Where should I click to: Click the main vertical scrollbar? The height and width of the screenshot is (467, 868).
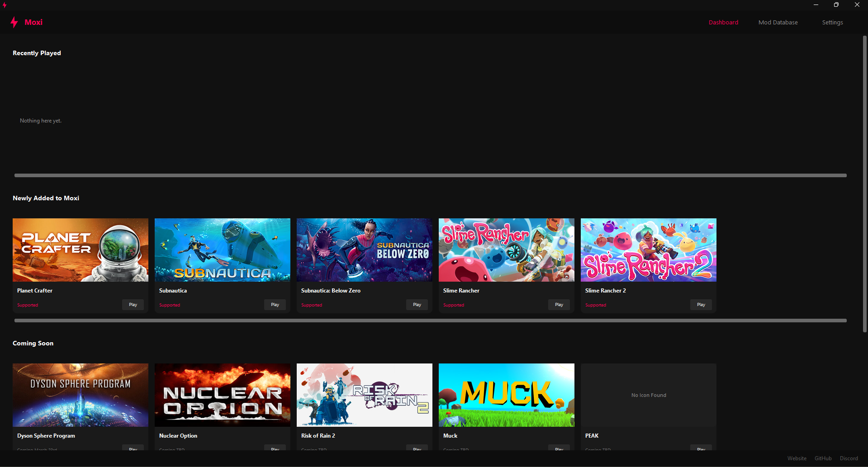865,184
